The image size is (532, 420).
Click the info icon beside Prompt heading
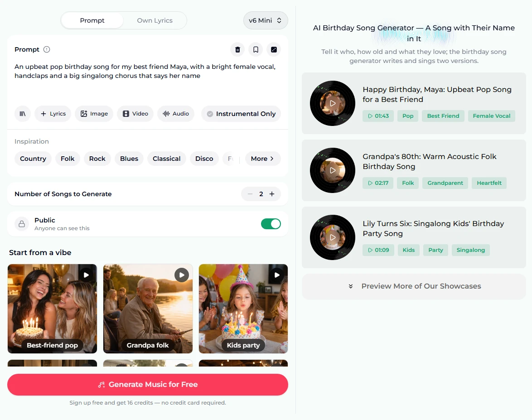[x=47, y=49]
